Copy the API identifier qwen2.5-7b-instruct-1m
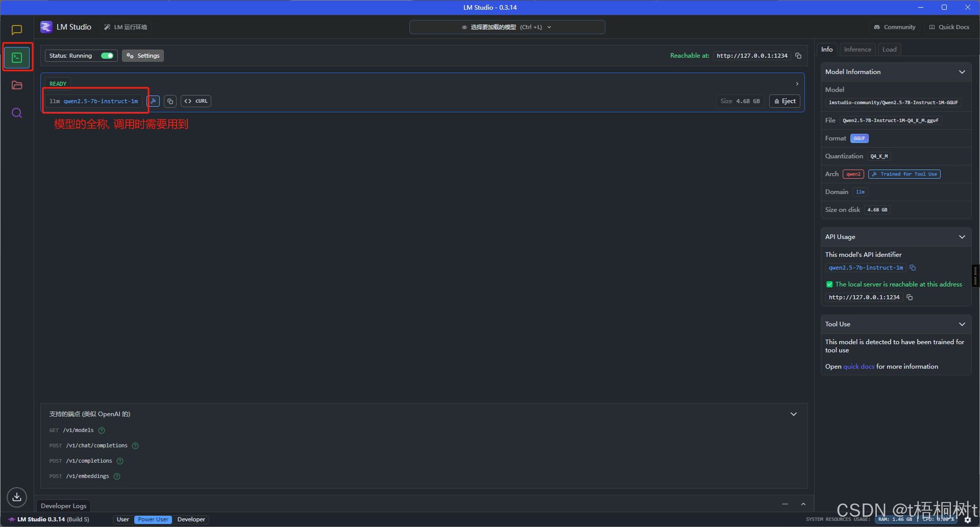 913,268
